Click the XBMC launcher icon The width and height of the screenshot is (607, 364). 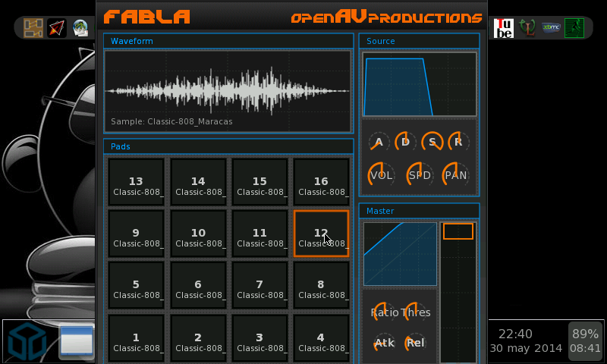(551, 28)
